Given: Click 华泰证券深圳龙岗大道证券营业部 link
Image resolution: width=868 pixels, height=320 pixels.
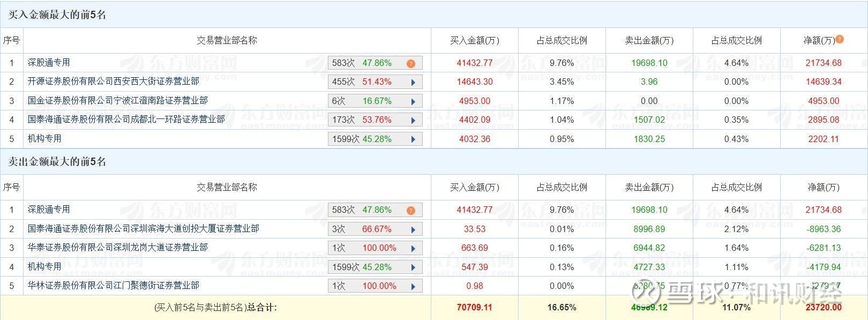Looking at the screenshot, I should (x=118, y=248).
